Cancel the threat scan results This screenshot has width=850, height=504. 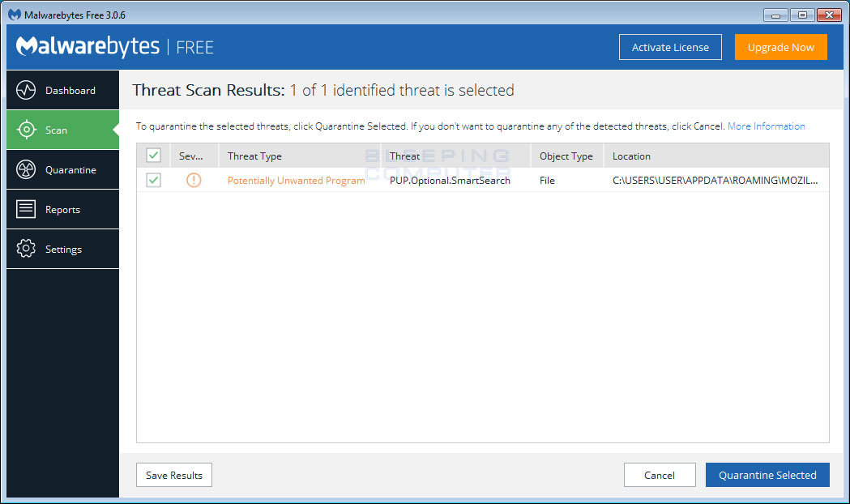[x=660, y=475]
